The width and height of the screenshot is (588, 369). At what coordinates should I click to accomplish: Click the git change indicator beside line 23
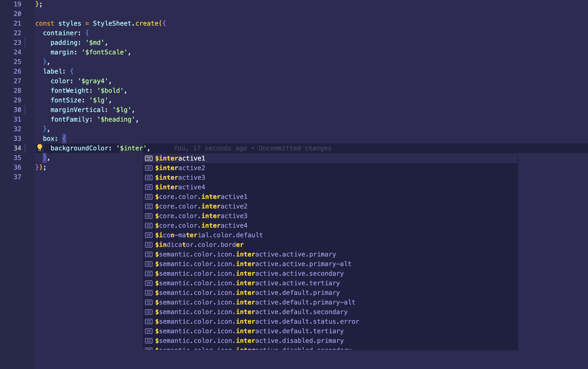[x=25, y=42]
